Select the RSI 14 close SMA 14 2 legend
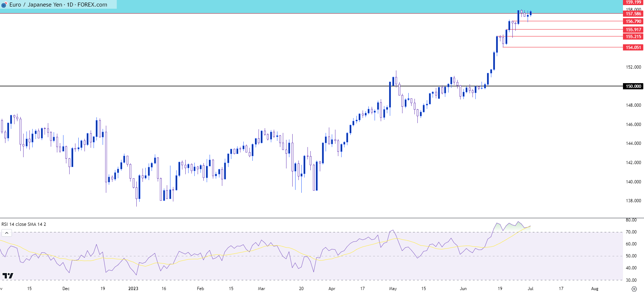 tap(24, 224)
